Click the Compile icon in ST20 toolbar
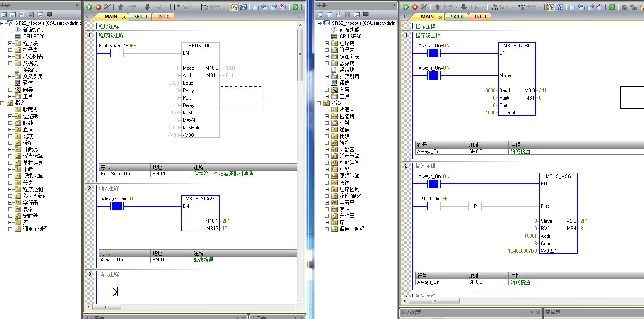 [107, 7]
